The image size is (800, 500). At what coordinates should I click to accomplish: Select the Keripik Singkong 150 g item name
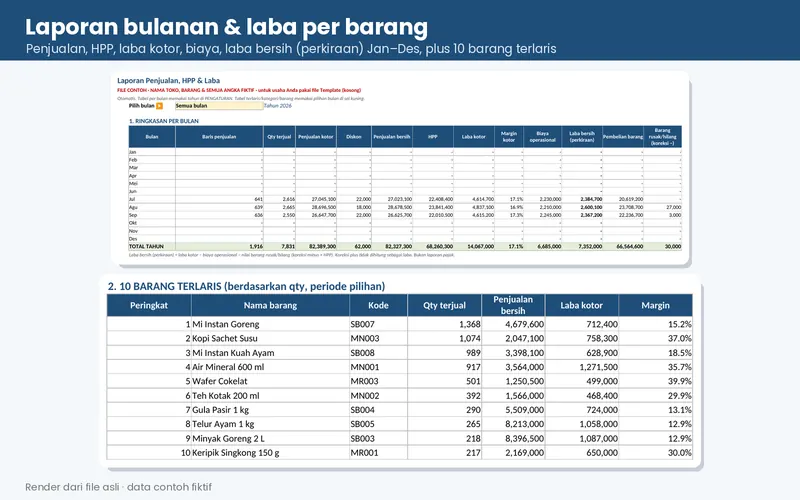pos(236,453)
